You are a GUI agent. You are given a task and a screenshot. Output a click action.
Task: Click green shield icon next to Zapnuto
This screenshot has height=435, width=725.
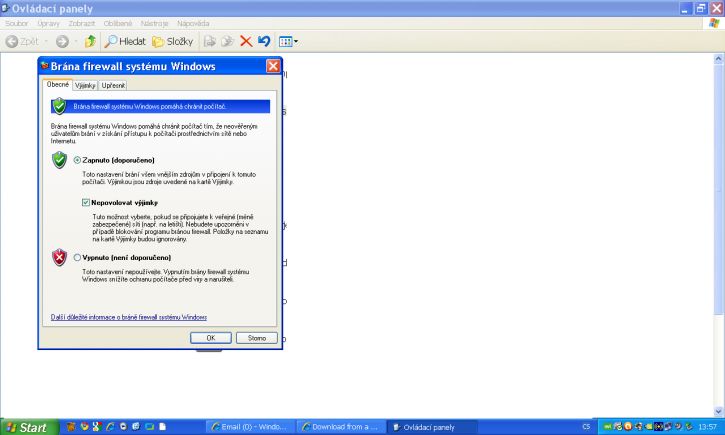point(59,160)
